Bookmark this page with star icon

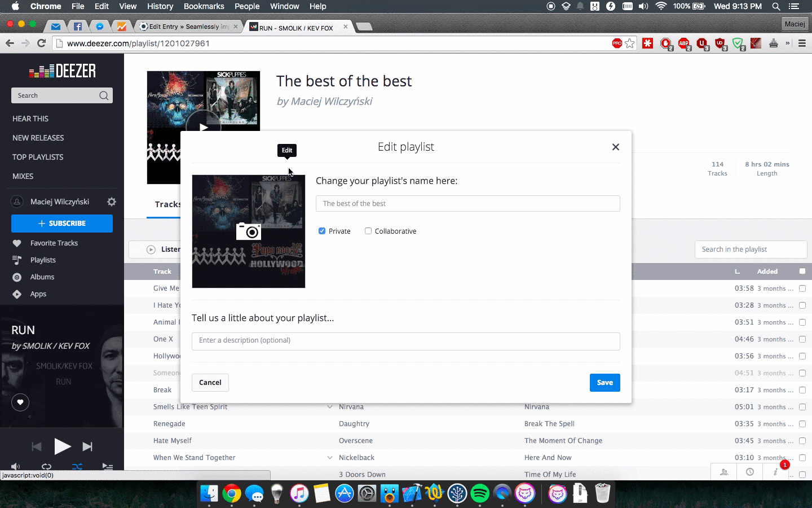630,43
